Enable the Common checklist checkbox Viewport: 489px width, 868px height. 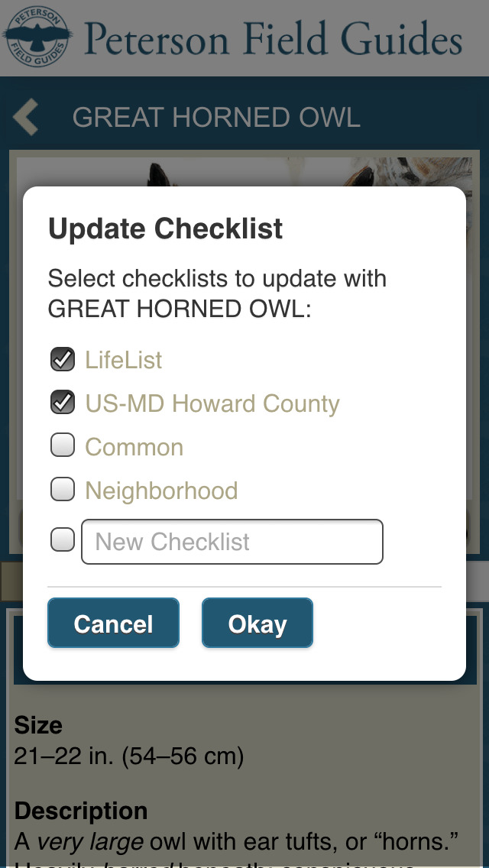pos(63,446)
